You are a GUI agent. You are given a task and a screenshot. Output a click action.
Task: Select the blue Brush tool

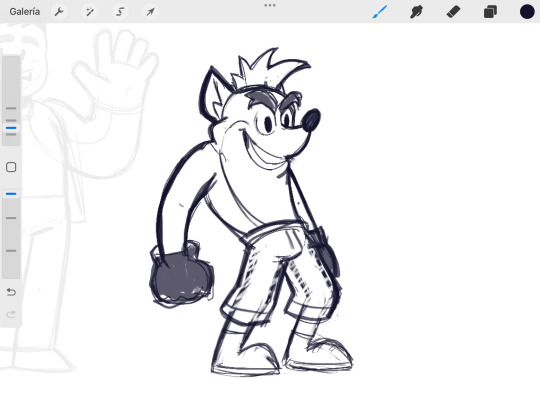click(380, 12)
